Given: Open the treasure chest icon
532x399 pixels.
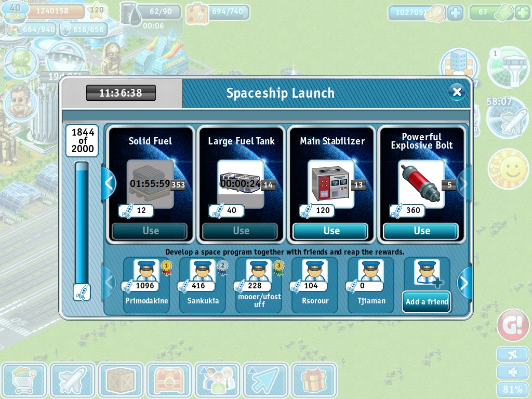Looking at the screenshot, I should (169, 380).
